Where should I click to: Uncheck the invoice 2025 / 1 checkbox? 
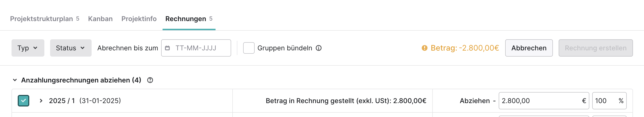tap(23, 101)
